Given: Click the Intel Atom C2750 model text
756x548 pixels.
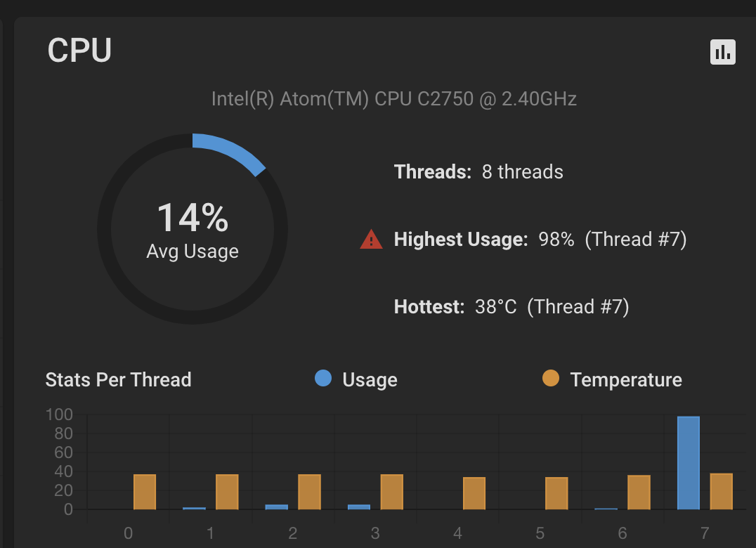Looking at the screenshot, I should [394, 99].
